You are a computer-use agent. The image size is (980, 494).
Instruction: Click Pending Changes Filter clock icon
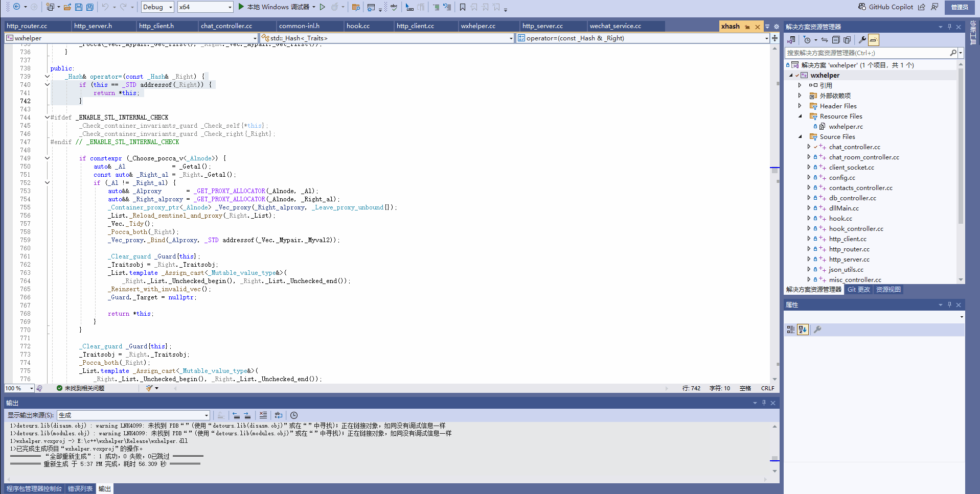tap(807, 39)
